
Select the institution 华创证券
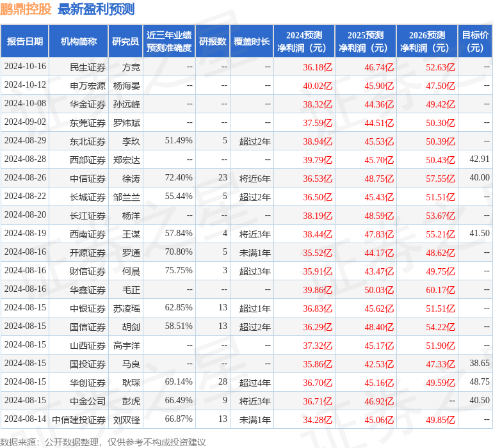pyautogui.click(x=88, y=383)
